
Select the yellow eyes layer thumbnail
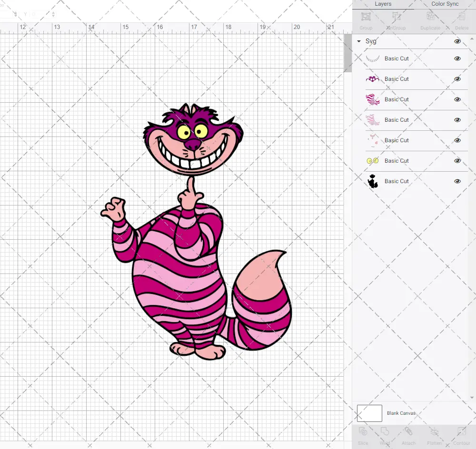click(x=373, y=161)
